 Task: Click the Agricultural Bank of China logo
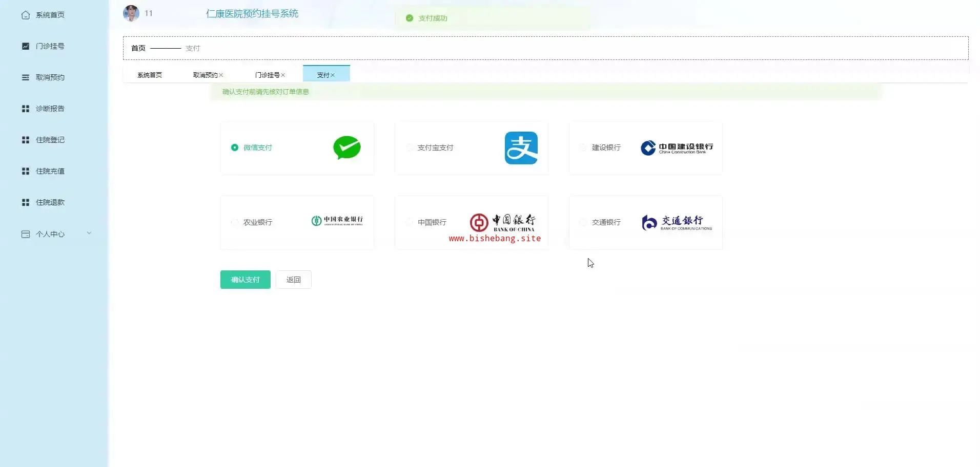point(337,221)
